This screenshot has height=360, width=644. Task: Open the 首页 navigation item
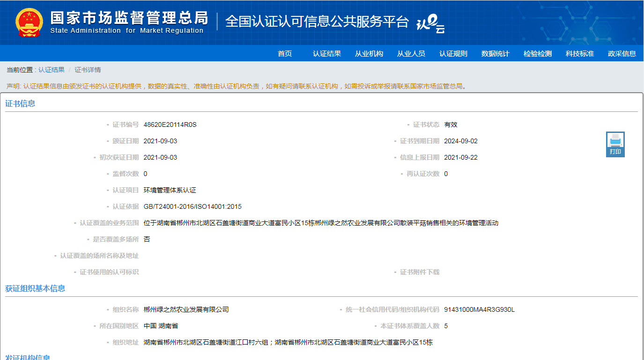point(285,54)
